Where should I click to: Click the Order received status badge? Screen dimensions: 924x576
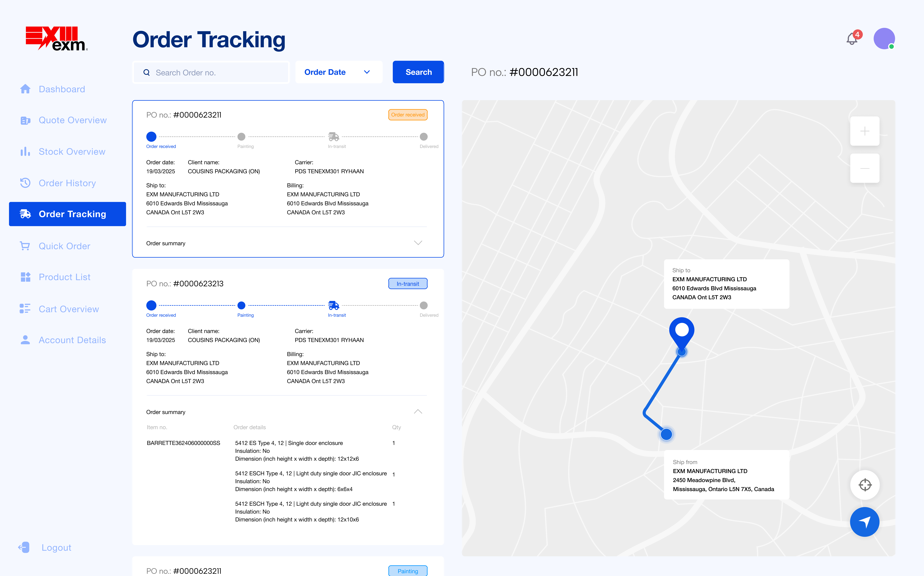point(408,115)
